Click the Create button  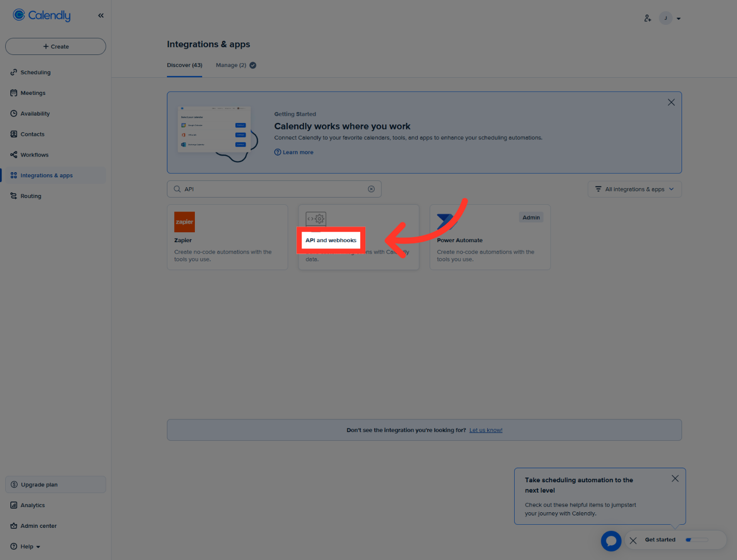(x=55, y=46)
